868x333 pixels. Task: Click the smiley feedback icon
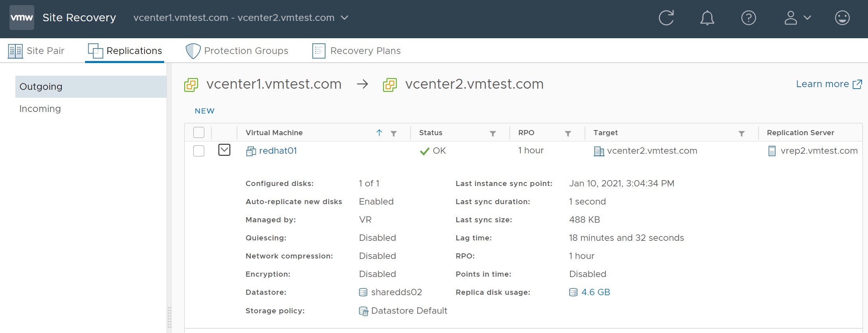tap(842, 18)
